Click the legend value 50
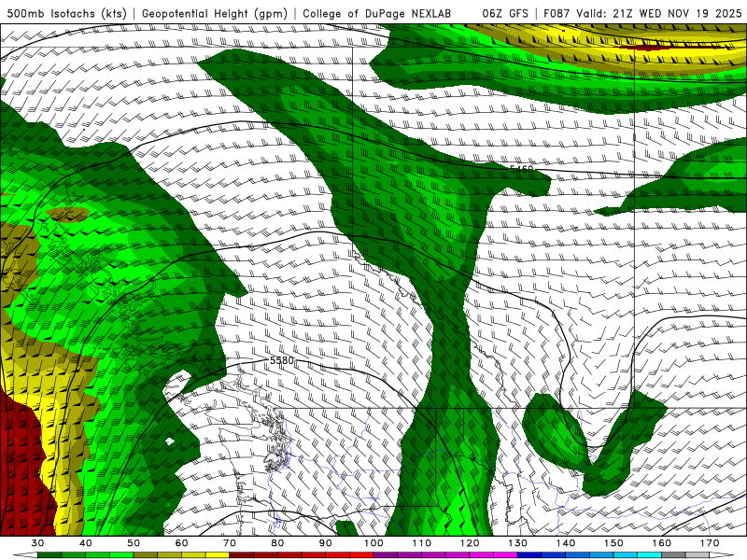The width and height of the screenshot is (747, 560). [x=134, y=543]
